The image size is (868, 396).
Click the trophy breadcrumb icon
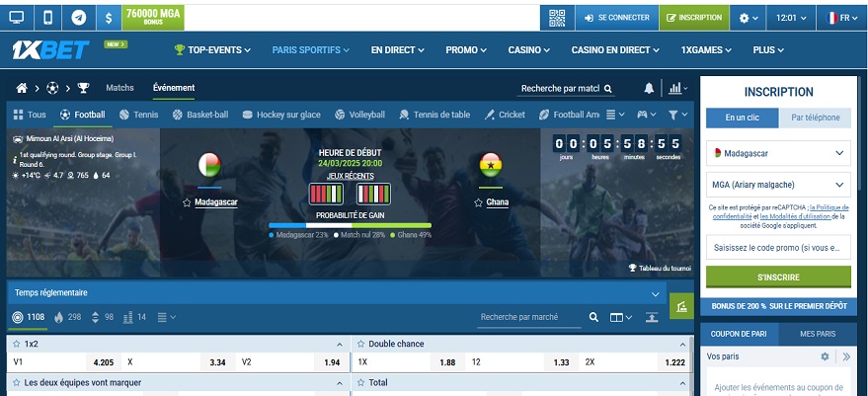84,88
